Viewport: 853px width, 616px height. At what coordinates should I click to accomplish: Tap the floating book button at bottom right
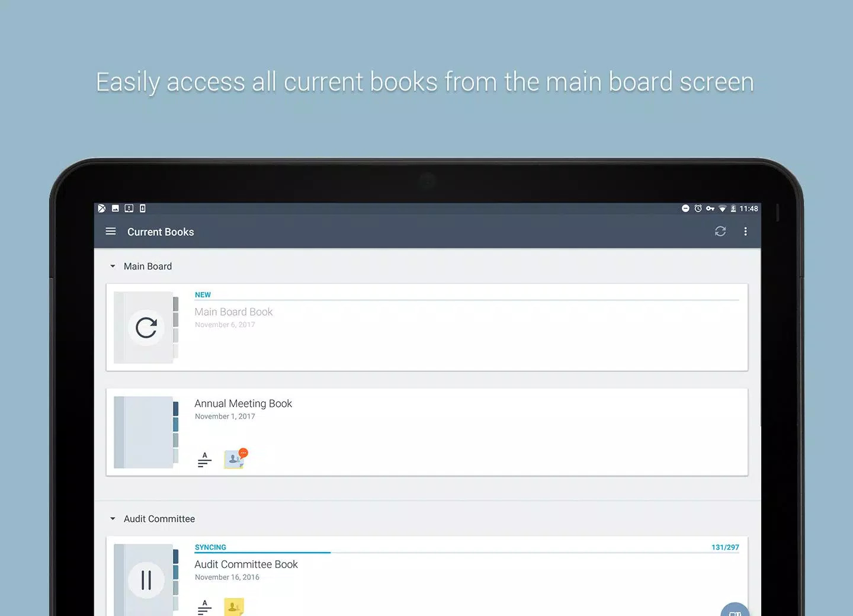click(735, 610)
